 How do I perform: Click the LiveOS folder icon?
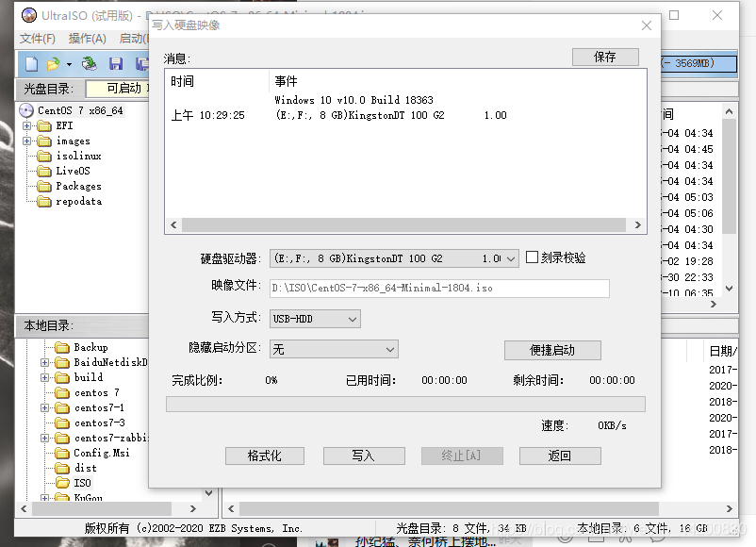click(44, 171)
